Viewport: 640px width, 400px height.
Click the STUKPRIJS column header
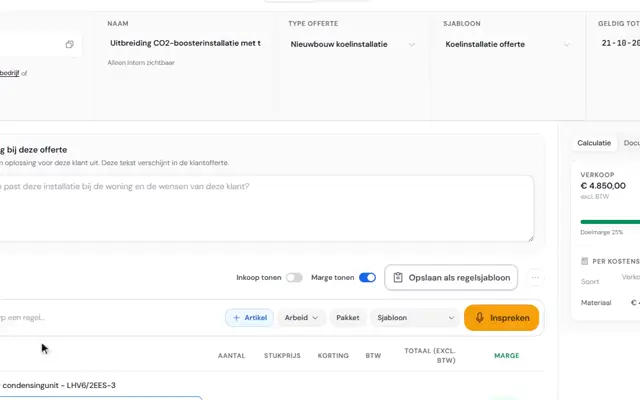point(282,356)
